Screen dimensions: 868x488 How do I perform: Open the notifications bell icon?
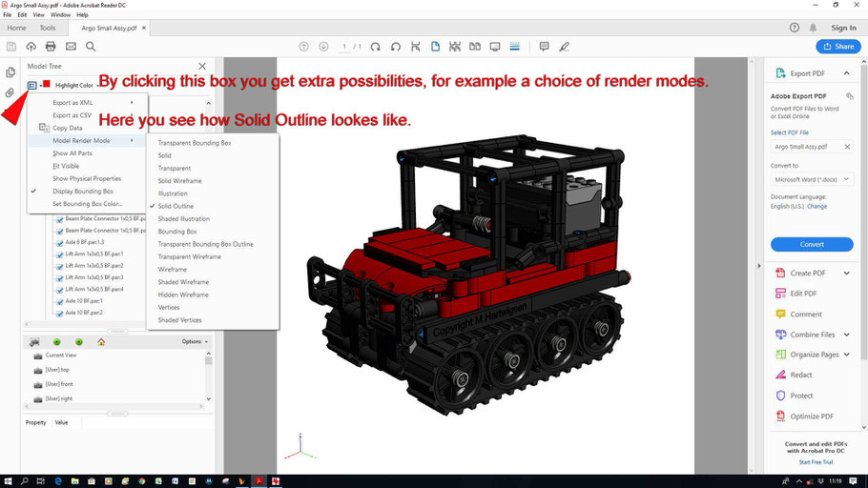click(814, 28)
